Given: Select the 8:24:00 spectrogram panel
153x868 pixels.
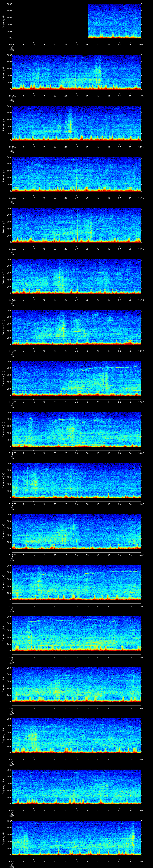Looking at the screenshot, I should pyautogui.click(x=77, y=787).
